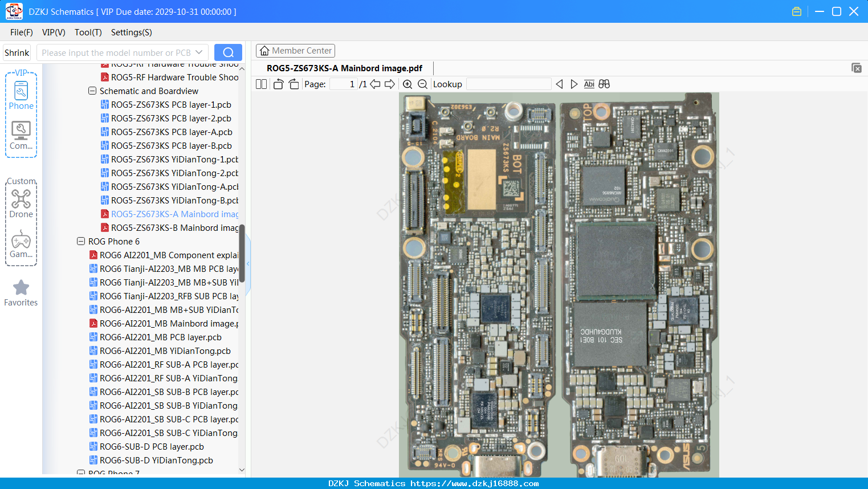Click the Member Center home button
This screenshot has width=868, height=489.
295,51
